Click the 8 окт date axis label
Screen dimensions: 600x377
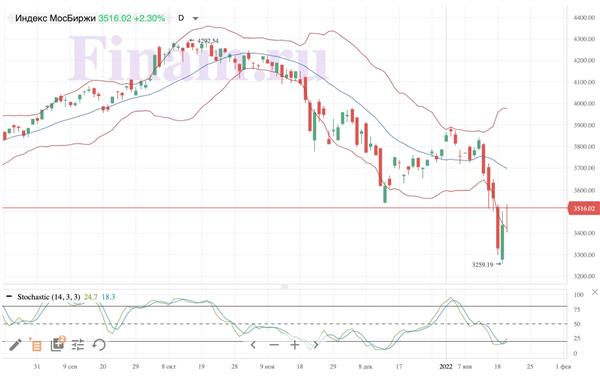pyautogui.click(x=169, y=367)
